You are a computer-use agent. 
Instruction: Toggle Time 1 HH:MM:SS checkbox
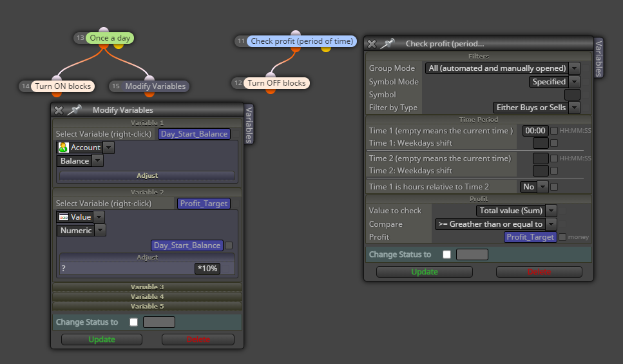click(x=554, y=131)
